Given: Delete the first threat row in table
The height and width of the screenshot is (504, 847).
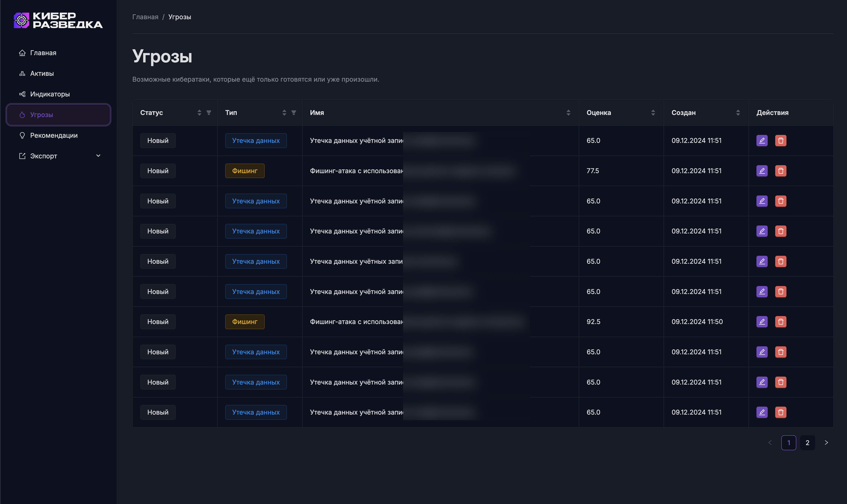Looking at the screenshot, I should pyautogui.click(x=781, y=141).
